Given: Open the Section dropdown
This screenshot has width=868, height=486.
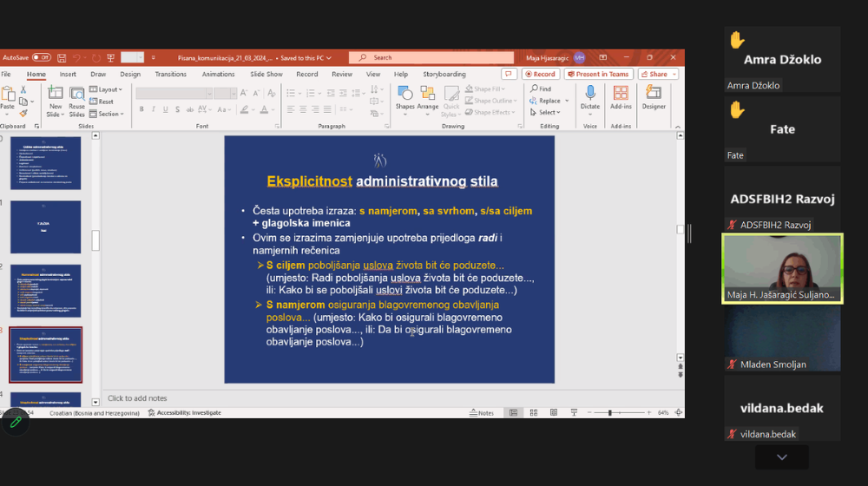Looking at the screenshot, I should [106, 114].
